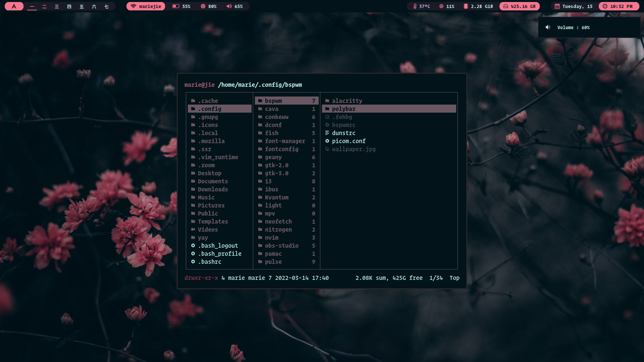Image resolution: width=644 pixels, height=362 pixels.
Task: Click the volume 60% notification popup
Action: pos(589,27)
